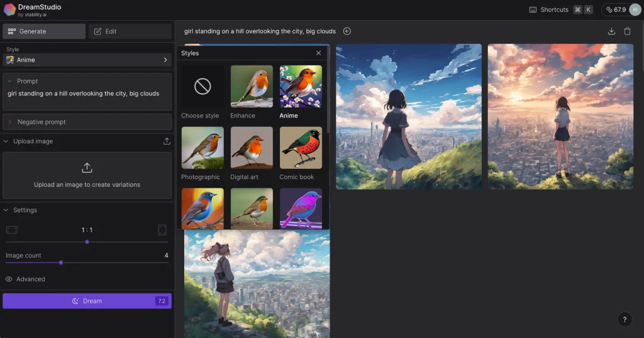Click the back arrow next to prompt title

347,31
